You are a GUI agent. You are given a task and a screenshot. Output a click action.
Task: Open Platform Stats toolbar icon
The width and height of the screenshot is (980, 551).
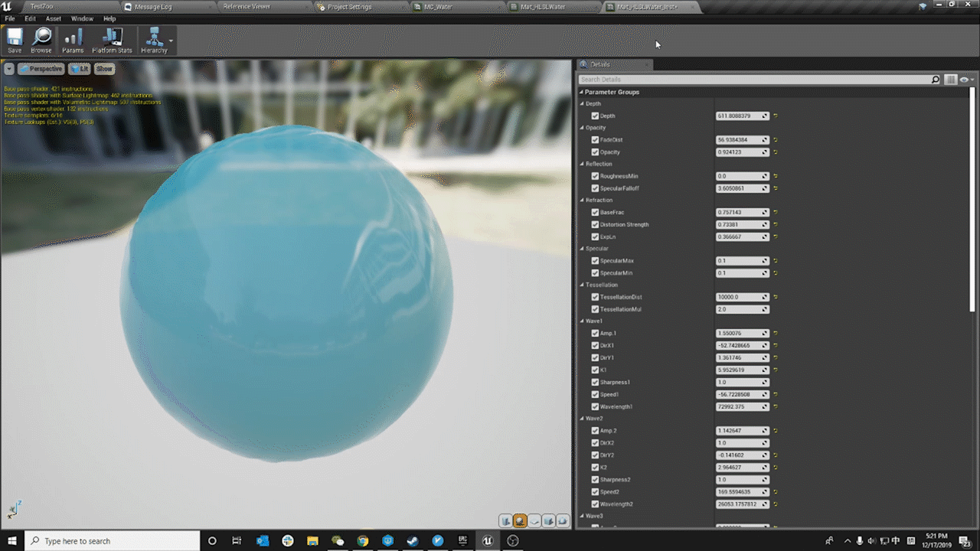[x=112, y=41]
